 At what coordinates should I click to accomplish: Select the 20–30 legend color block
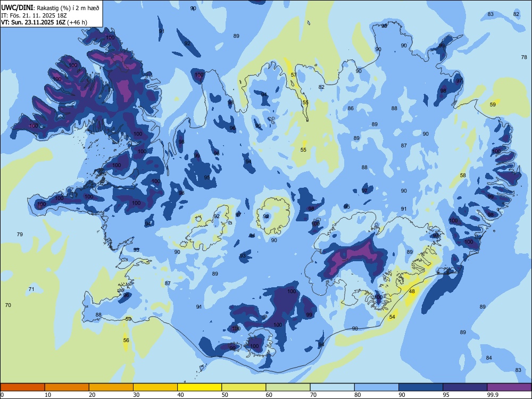[x=111, y=387]
